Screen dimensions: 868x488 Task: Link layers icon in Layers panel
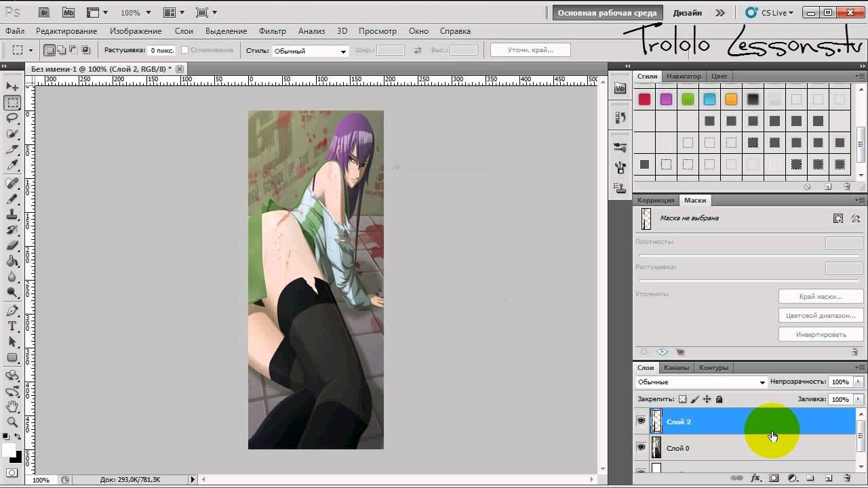(x=737, y=479)
